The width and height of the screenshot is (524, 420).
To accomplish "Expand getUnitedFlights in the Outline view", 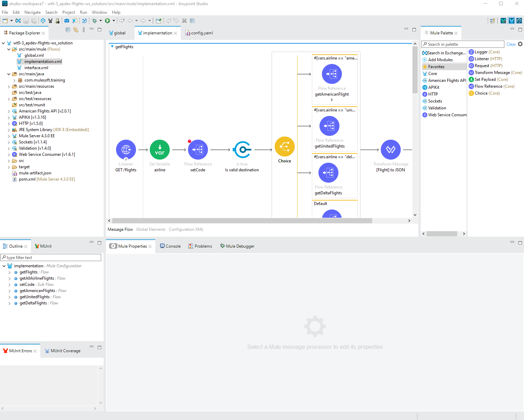I will tap(9, 297).
